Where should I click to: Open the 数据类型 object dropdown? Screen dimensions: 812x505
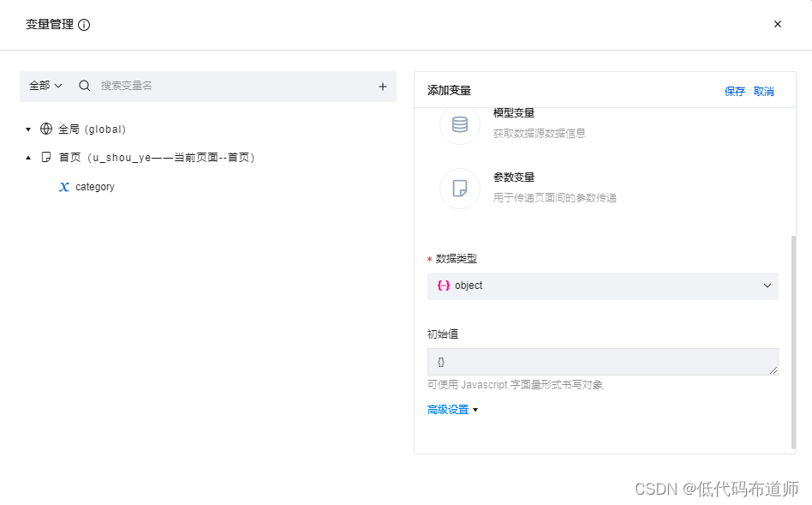point(603,286)
